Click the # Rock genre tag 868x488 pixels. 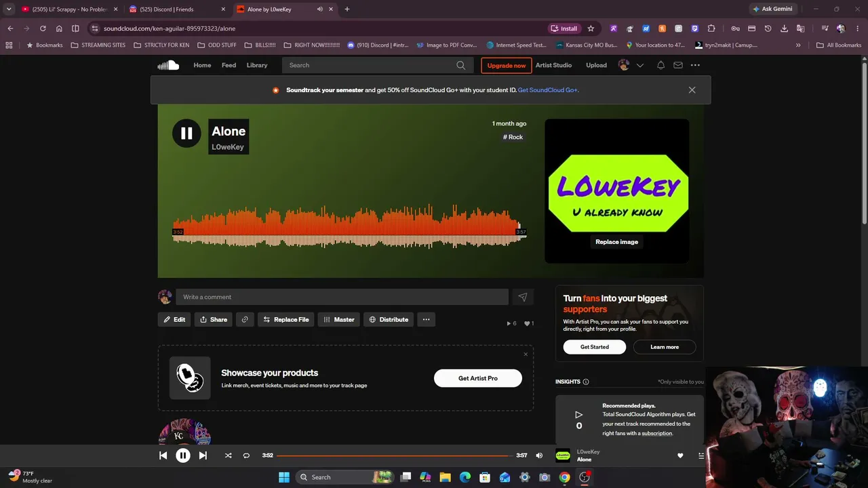pos(513,137)
